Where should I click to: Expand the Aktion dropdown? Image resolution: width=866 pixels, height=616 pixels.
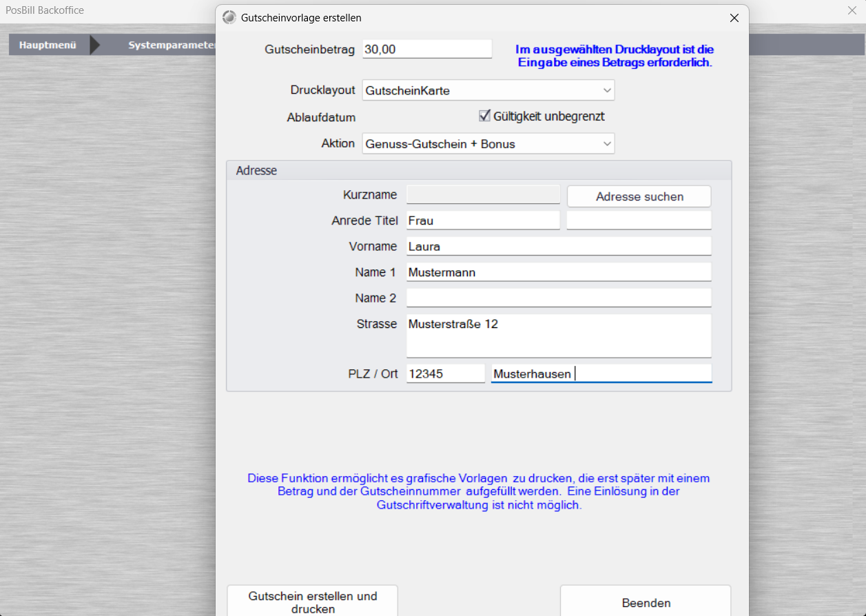tap(488, 144)
